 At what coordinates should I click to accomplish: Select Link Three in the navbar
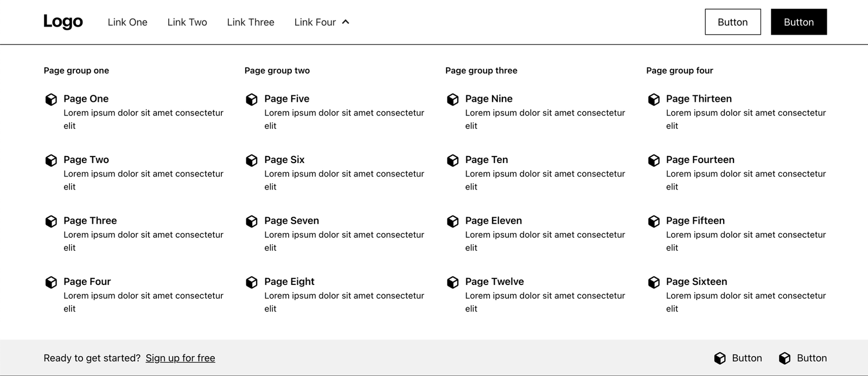point(251,22)
